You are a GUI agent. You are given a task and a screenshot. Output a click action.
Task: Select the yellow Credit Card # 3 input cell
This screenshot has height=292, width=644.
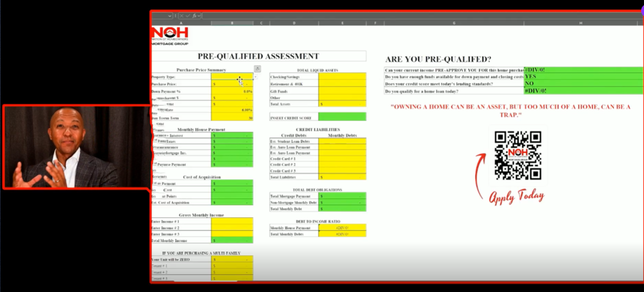[x=342, y=171]
